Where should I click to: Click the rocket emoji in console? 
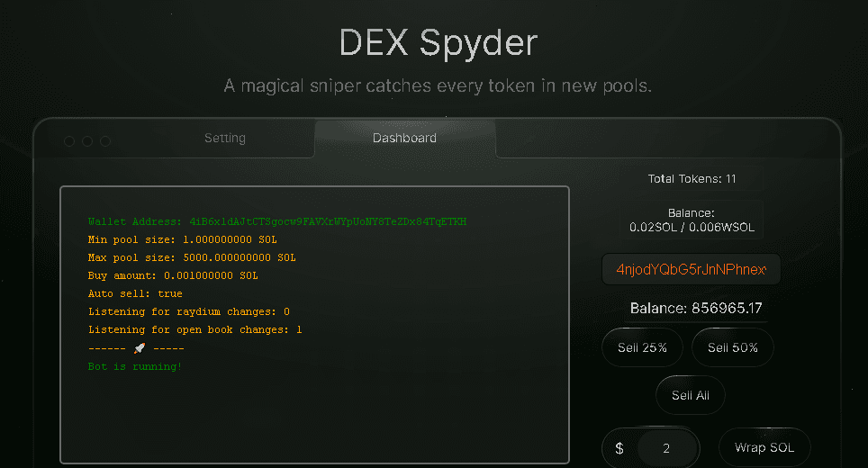click(140, 348)
